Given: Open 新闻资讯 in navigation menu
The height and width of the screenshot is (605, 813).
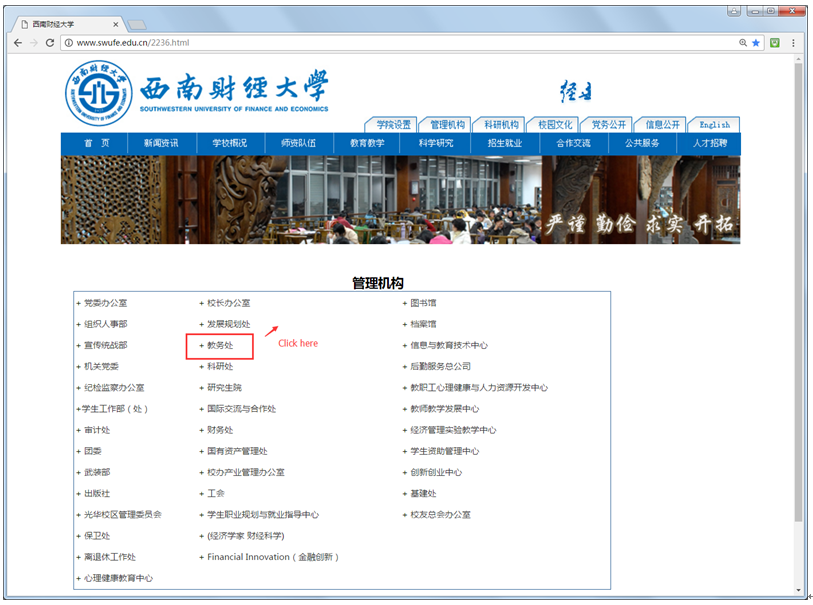Looking at the screenshot, I should 161,143.
